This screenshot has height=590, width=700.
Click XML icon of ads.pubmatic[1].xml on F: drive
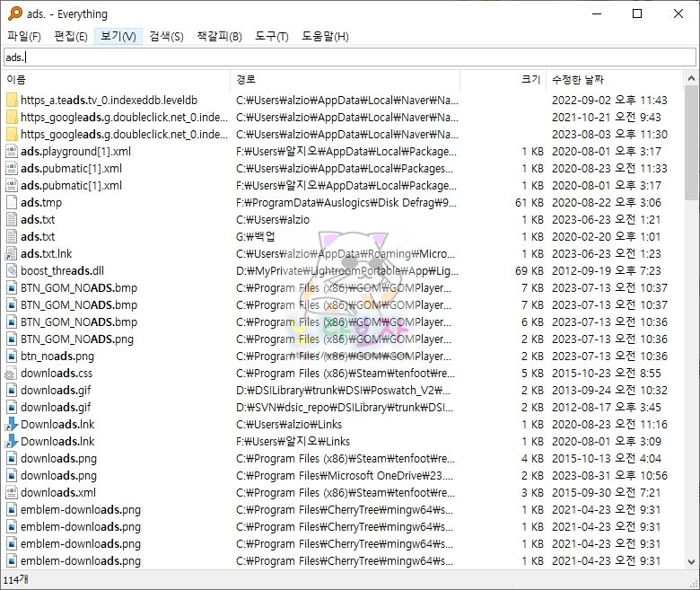click(12, 185)
